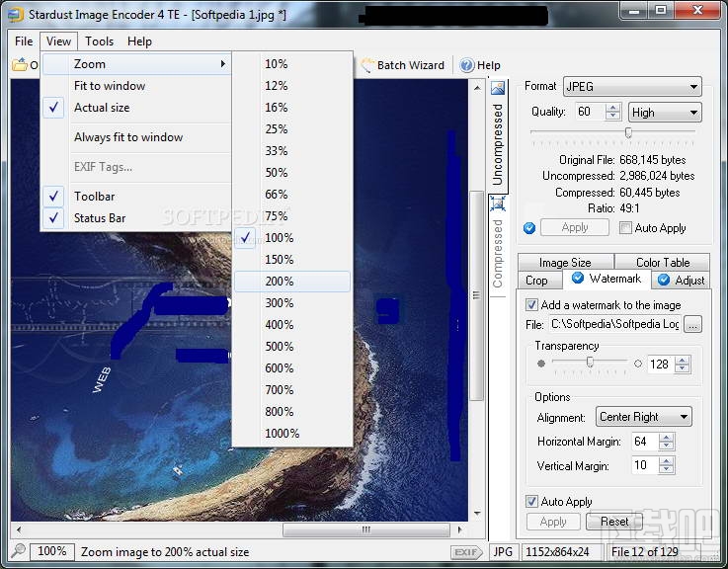
Task: Click the EXIF badge in status bar
Action: click(466, 552)
